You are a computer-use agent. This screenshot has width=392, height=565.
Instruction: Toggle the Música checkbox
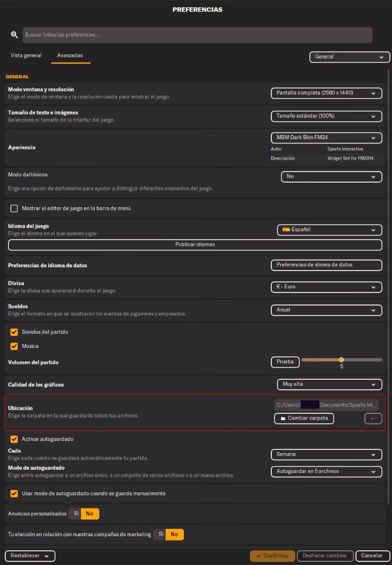pyautogui.click(x=14, y=346)
